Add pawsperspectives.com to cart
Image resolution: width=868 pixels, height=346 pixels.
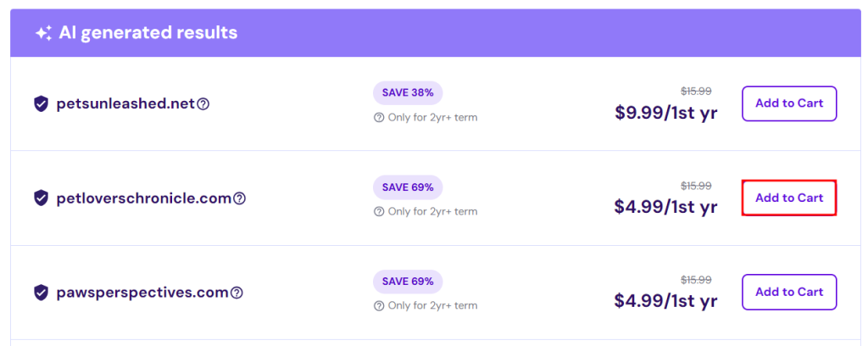(x=788, y=292)
